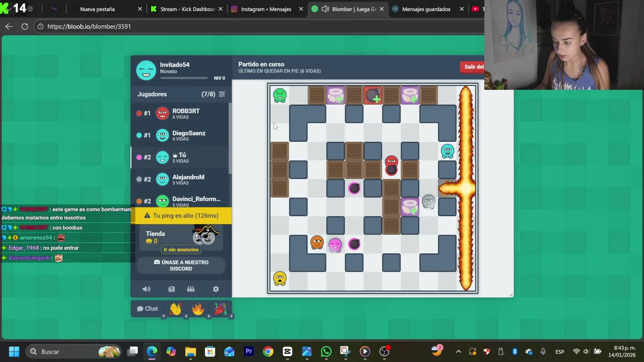Click the pirate characters in Tienda
Screen dimensions: 644x362
(x=205, y=235)
